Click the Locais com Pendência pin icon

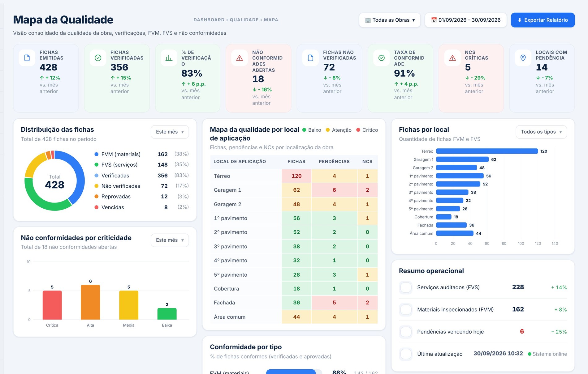pyautogui.click(x=523, y=58)
